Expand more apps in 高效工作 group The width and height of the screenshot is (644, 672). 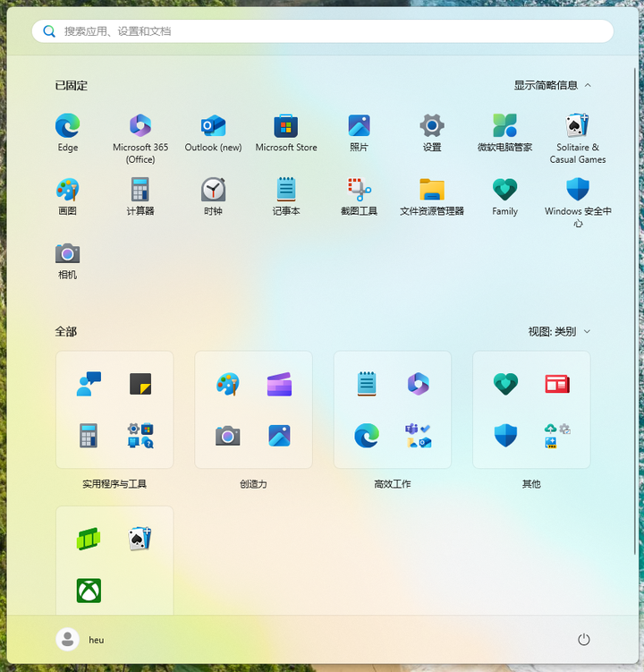(x=419, y=436)
